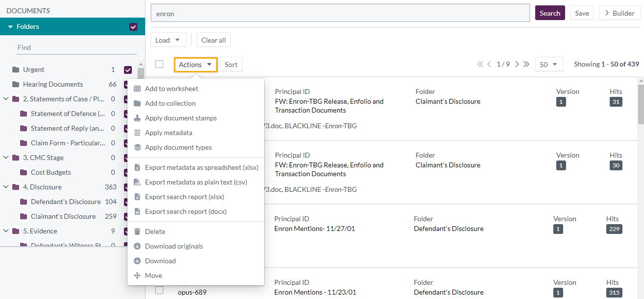The width and height of the screenshot is (644, 299).
Task: Click the arrow icon beside the Download entry
Action: tap(137, 261)
